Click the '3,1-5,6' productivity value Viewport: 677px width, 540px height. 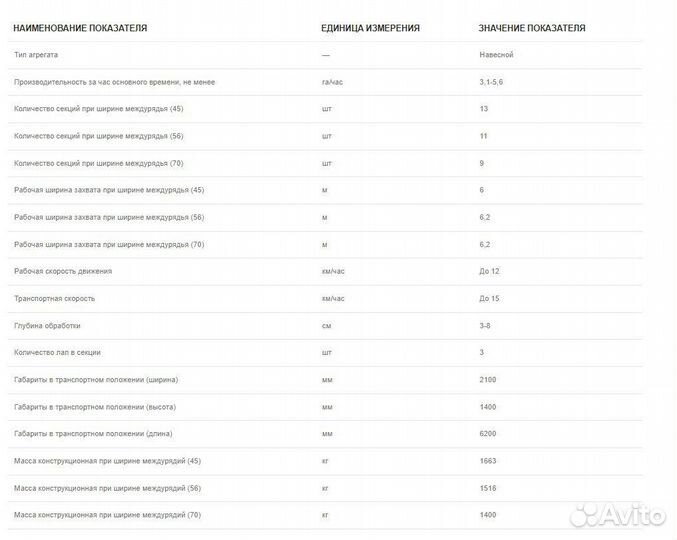(494, 82)
